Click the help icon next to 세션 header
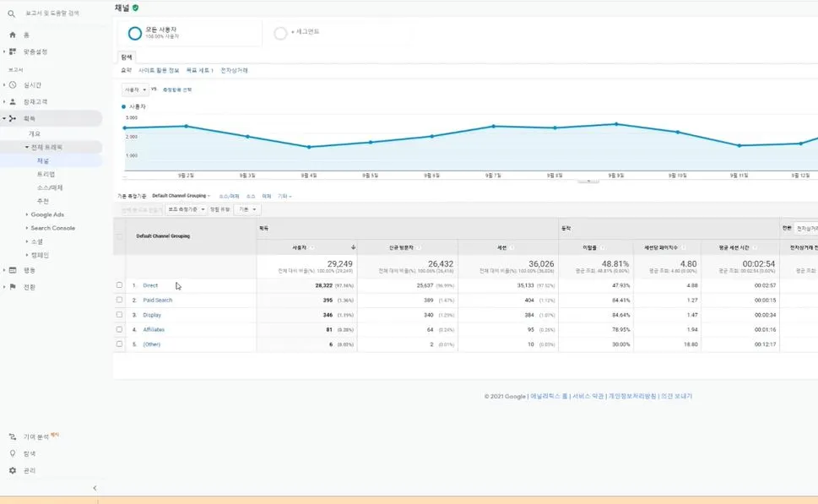The width and height of the screenshot is (818, 504). [512, 247]
